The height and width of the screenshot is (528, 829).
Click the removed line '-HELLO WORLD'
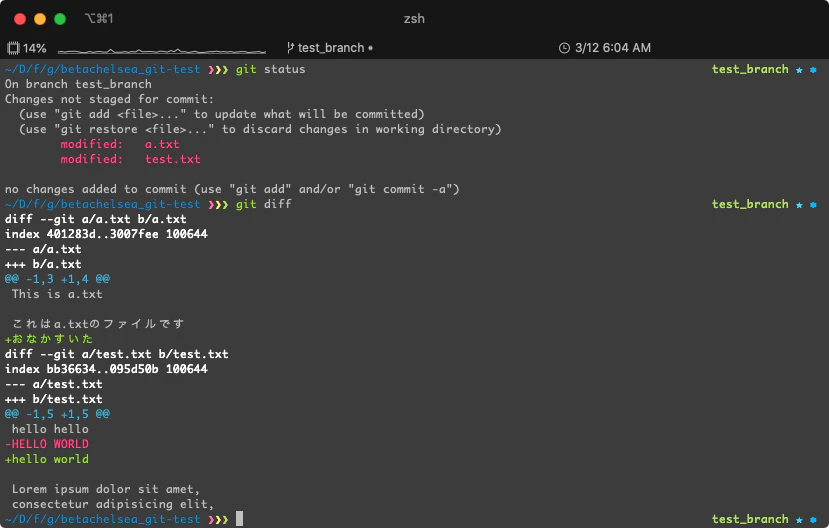tap(47, 444)
